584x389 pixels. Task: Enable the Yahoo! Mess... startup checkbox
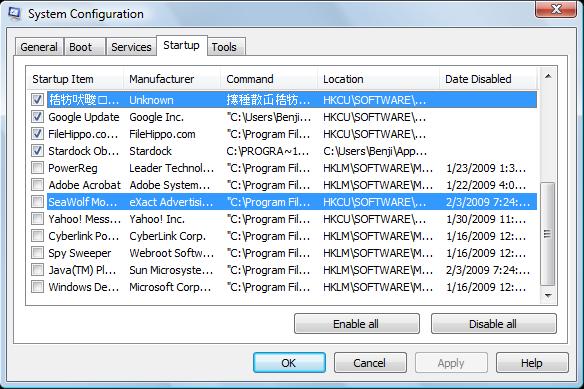click(x=37, y=219)
